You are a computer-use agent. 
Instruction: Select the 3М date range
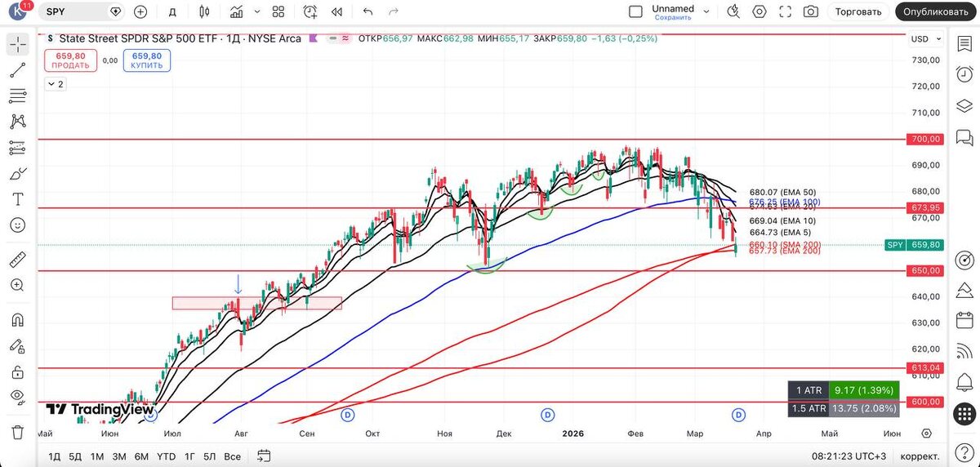pos(119,456)
